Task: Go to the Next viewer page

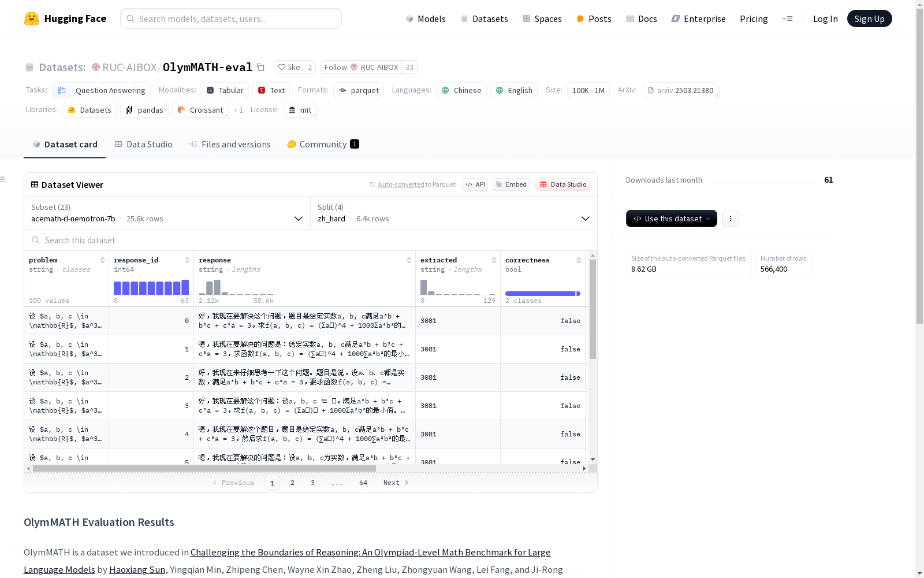Action: (x=396, y=483)
